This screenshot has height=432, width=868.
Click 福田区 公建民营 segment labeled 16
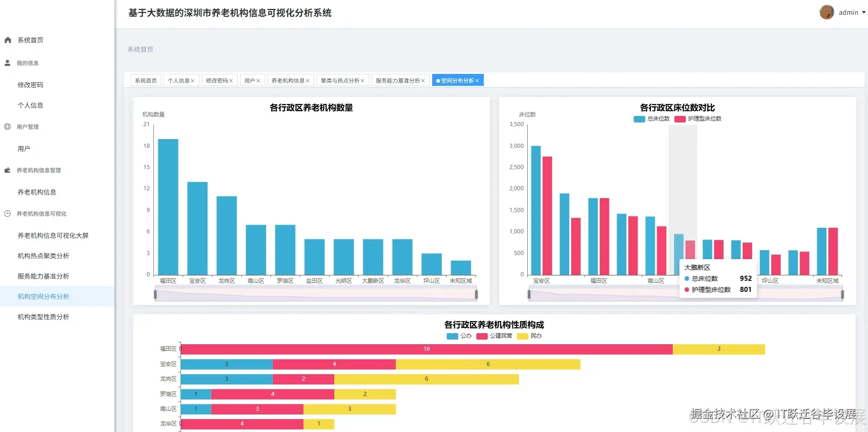427,349
